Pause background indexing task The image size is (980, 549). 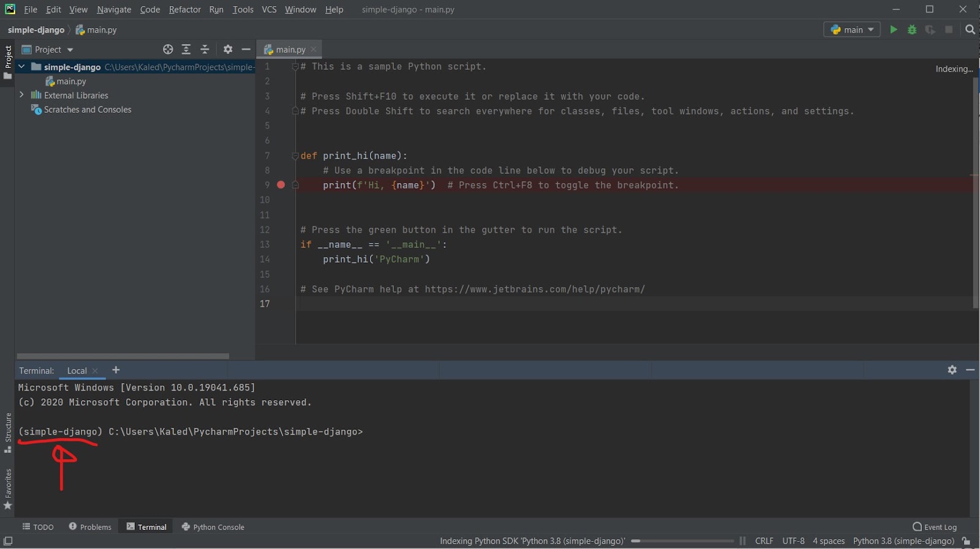tap(742, 541)
